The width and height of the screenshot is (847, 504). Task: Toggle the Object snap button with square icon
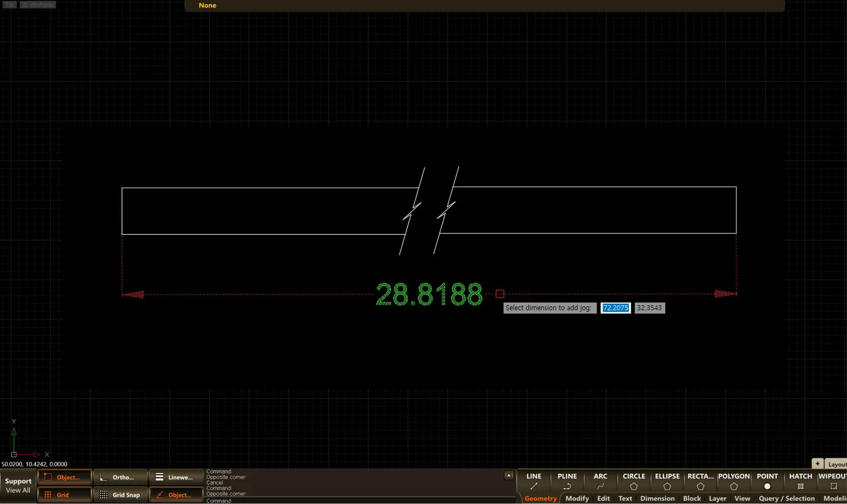click(x=64, y=477)
